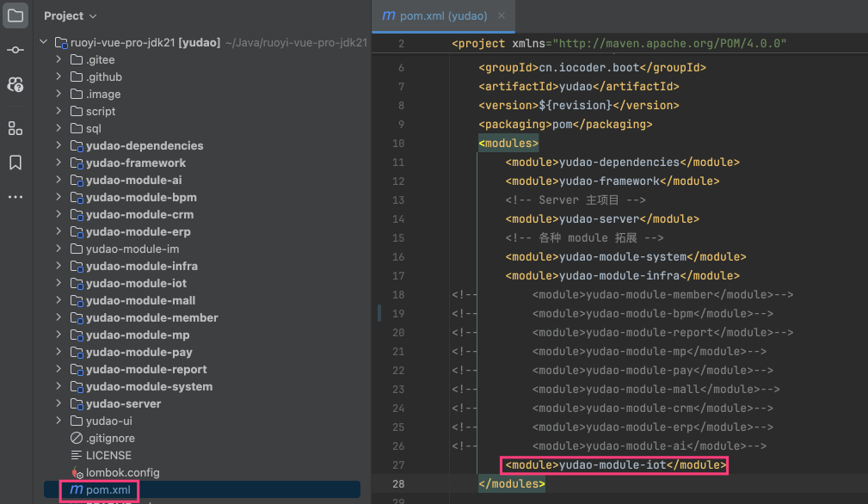This screenshot has width=868, height=504.
Task: Expand the .github folder
Action: (x=58, y=77)
